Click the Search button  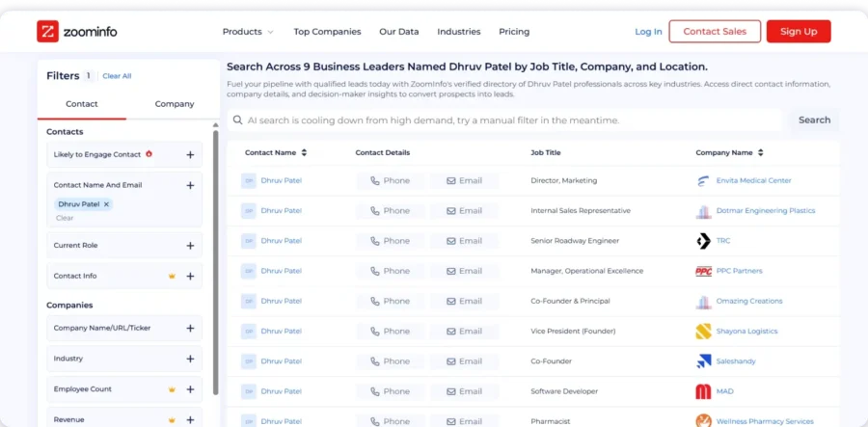tap(814, 120)
